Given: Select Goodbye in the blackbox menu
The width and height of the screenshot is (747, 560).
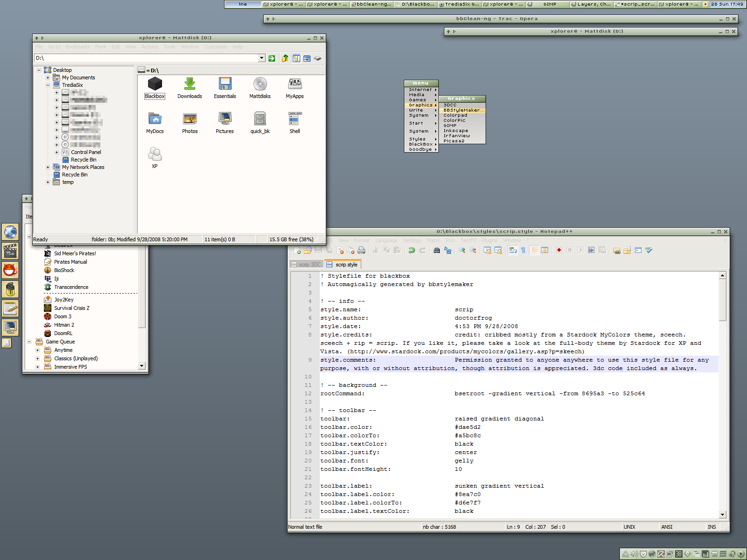Looking at the screenshot, I should click(x=421, y=149).
